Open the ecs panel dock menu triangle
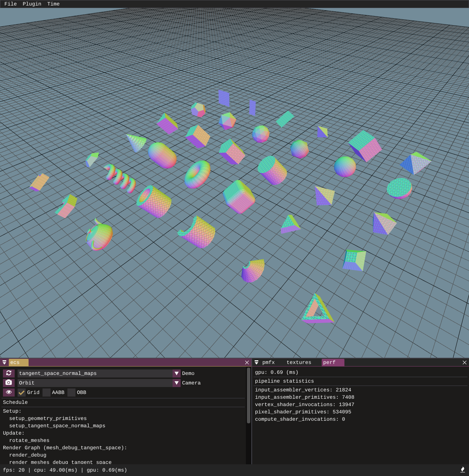The height and width of the screenshot is (476, 469). coord(4,362)
